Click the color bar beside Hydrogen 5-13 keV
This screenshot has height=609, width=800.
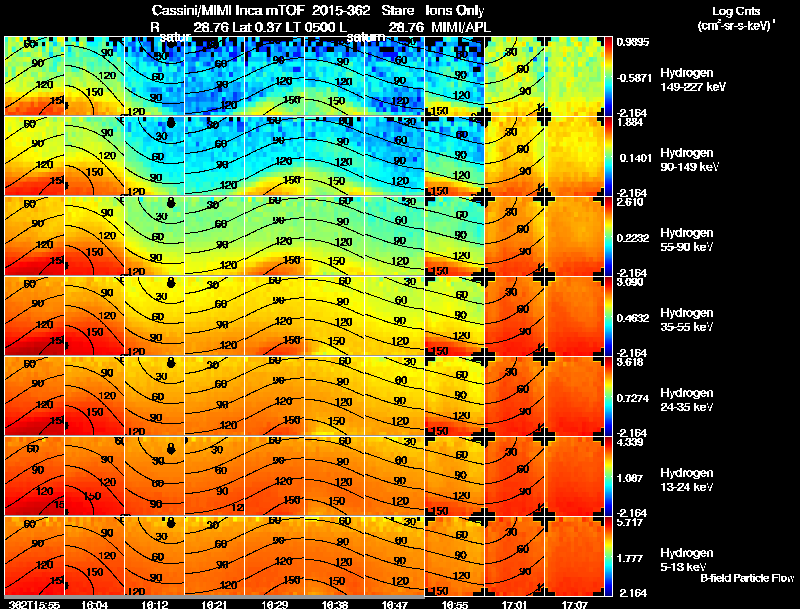tap(608, 556)
